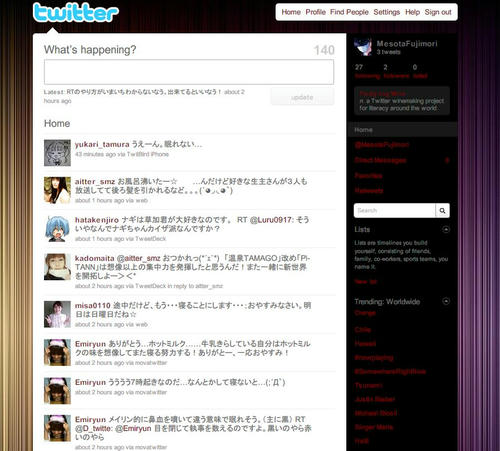This screenshot has width=500, height=451.
Task: Click the New list link
Action: pos(366,282)
